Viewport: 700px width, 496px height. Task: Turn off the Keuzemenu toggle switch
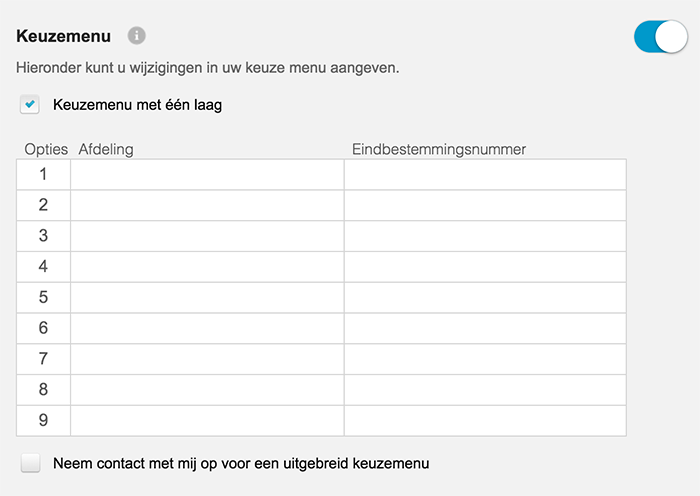660,37
